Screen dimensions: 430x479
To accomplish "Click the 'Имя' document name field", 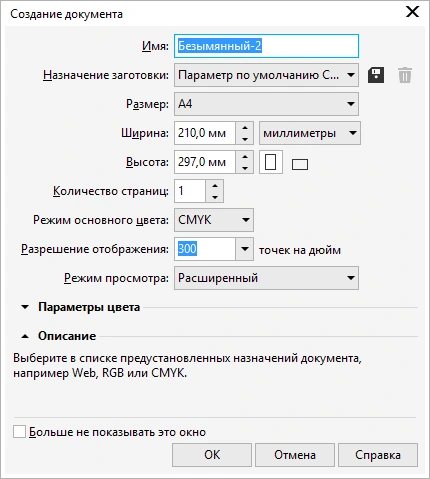I will pos(266,46).
